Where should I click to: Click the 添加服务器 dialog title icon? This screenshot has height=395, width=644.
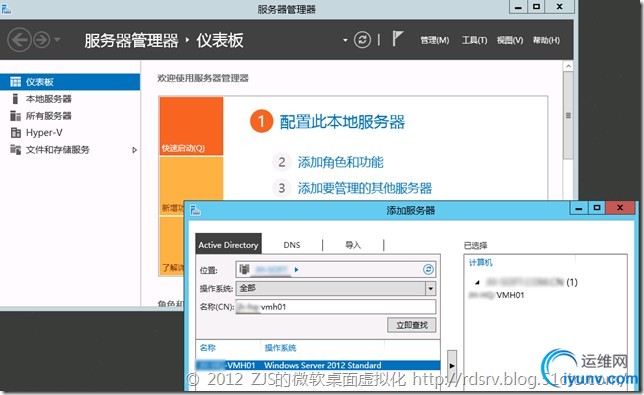pyautogui.click(x=196, y=210)
